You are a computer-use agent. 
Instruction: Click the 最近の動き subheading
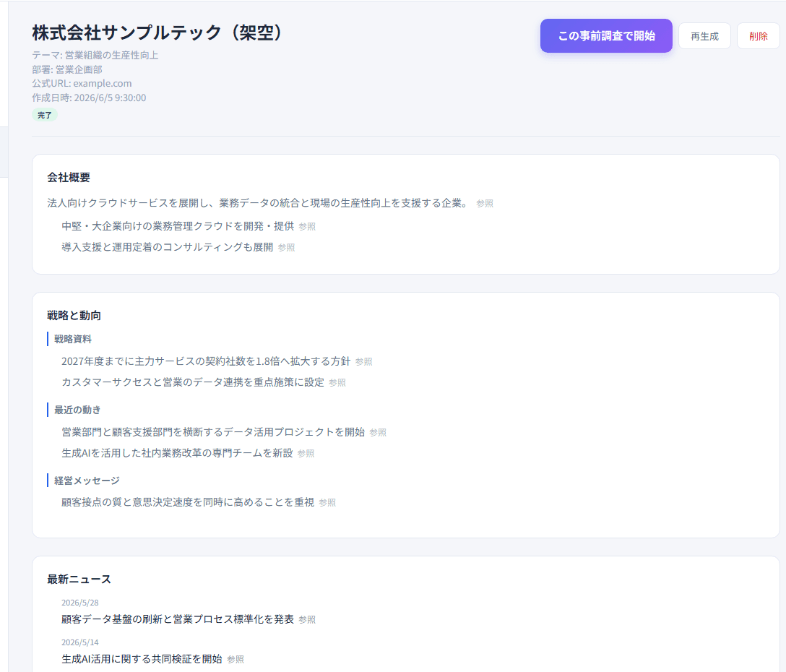(x=78, y=410)
